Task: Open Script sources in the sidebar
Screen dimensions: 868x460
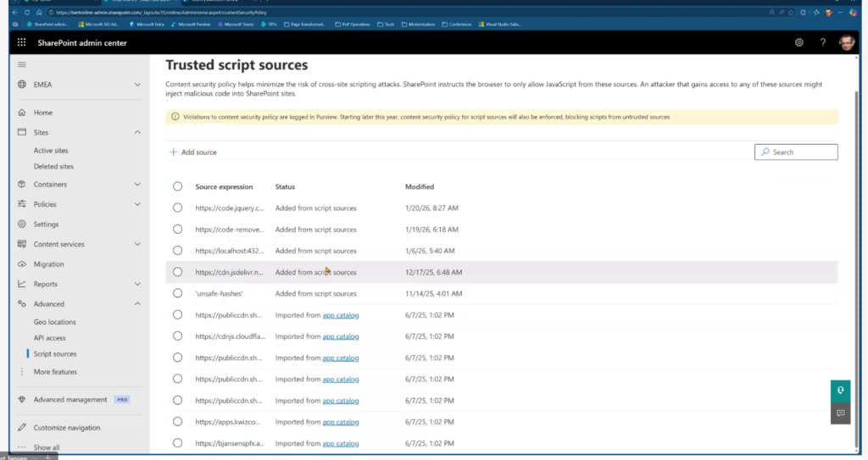Action: coord(55,354)
